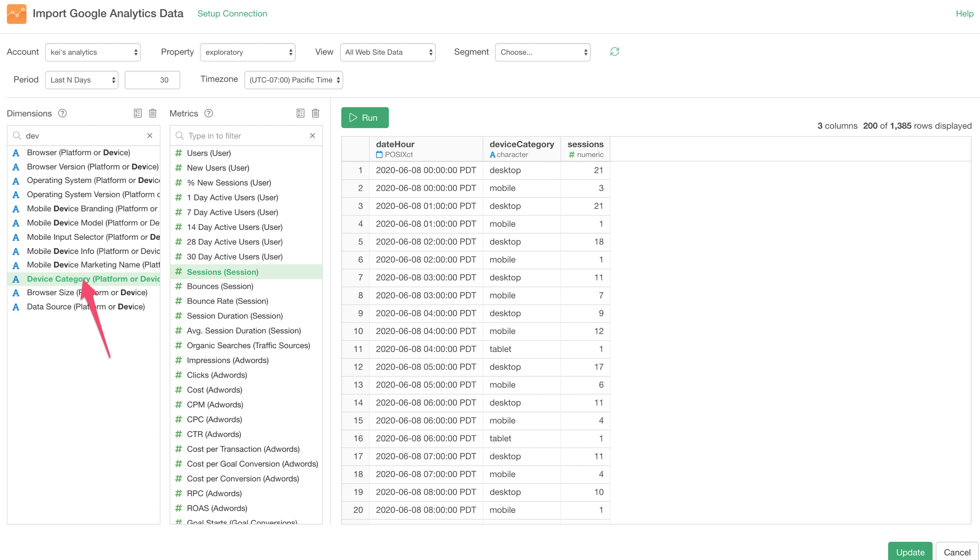980x560 pixels.
Task: Click the Metrics search magnifier icon
Action: 180,135
